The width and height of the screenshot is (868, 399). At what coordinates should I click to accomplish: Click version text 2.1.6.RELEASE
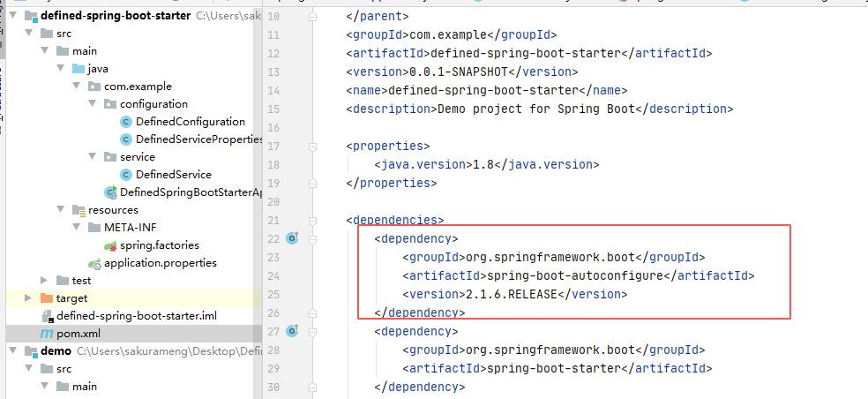(511, 294)
